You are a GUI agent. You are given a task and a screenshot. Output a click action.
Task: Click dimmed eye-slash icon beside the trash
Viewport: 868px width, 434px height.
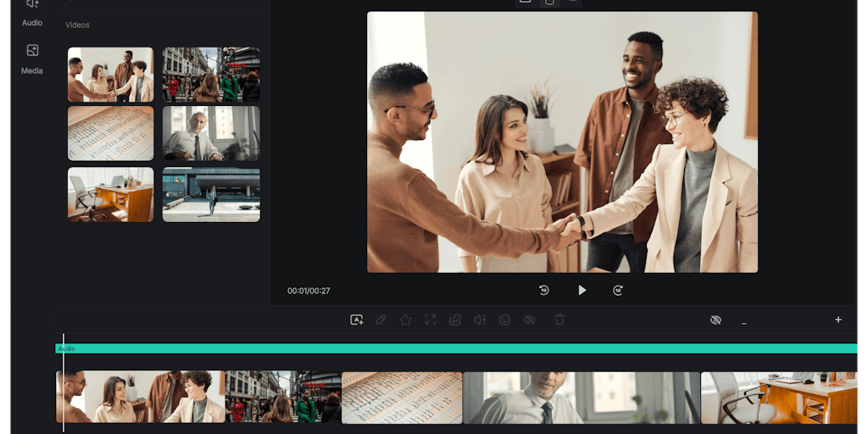tap(529, 320)
